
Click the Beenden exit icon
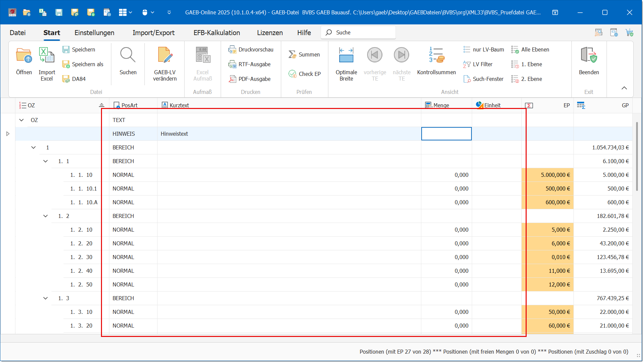click(588, 55)
